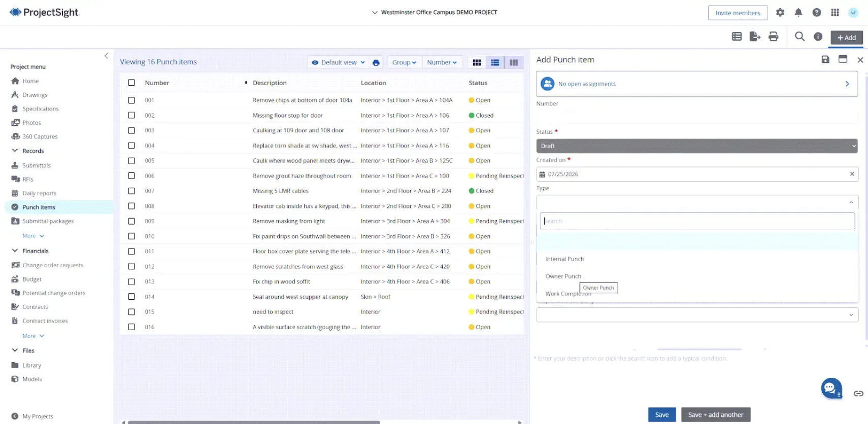Save the punch item with the floppy icon
868x424 pixels.
click(x=825, y=59)
